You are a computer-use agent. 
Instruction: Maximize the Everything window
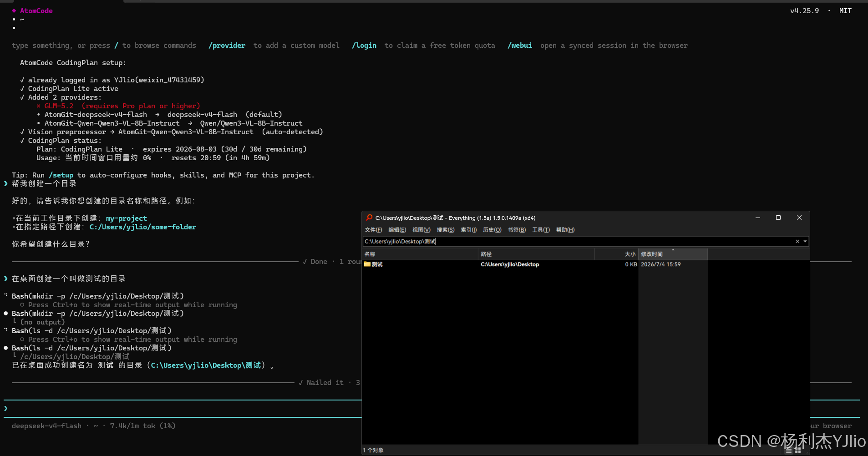778,218
